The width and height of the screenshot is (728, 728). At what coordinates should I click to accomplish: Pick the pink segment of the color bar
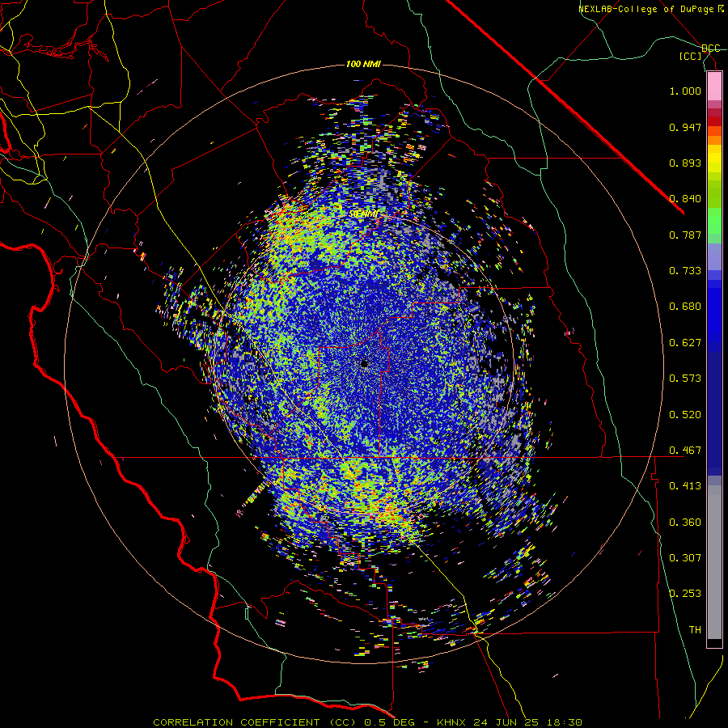click(714, 87)
